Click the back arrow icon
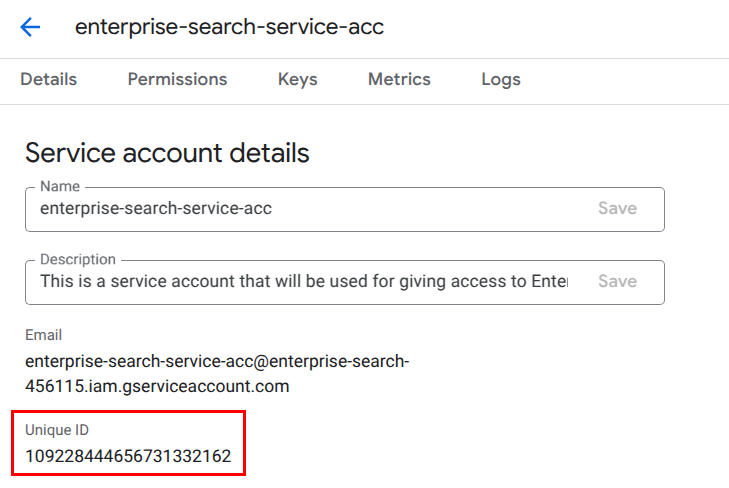 (x=30, y=27)
